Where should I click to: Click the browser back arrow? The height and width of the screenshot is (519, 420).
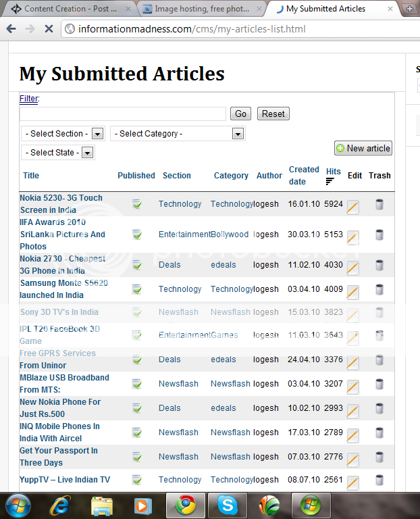[x=11, y=29]
